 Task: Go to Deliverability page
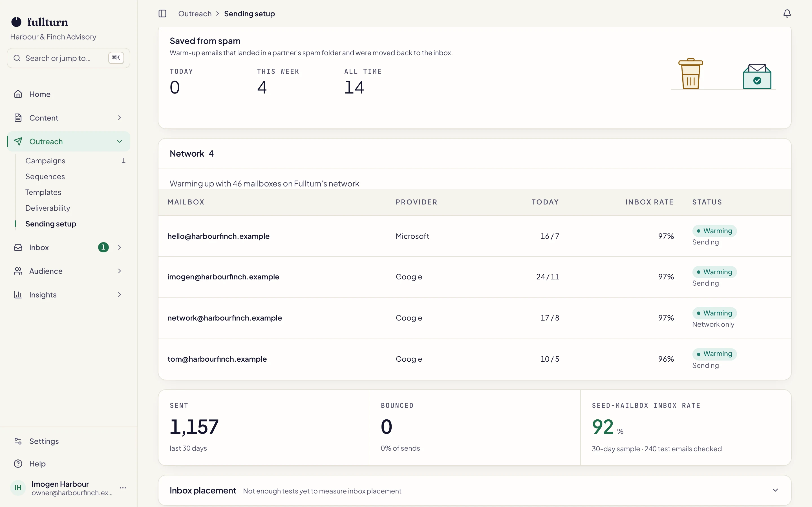tap(48, 208)
